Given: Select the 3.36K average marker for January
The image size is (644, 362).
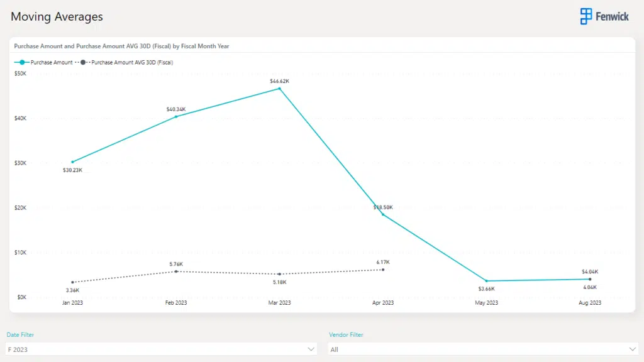Looking at the screenshot, I should coord(73,282).
